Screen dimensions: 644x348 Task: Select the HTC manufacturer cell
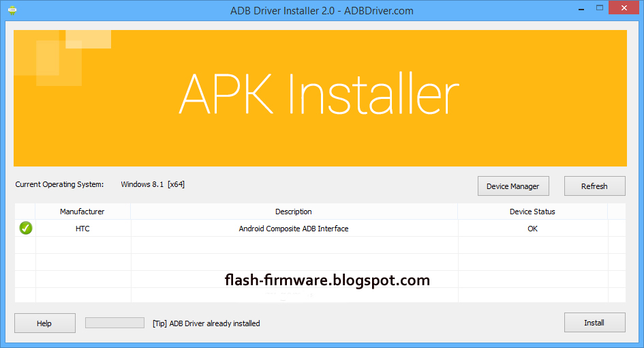(x=82, y=229)
